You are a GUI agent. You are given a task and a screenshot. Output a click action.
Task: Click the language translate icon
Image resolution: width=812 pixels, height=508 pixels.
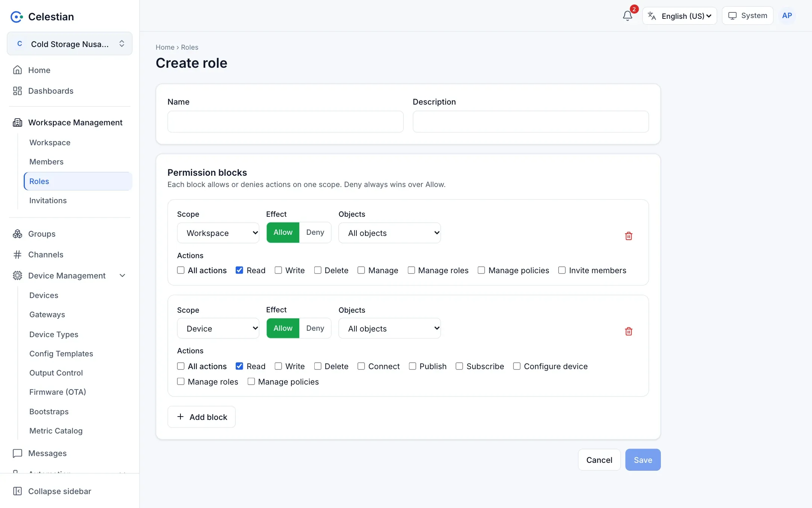(652, 16)
